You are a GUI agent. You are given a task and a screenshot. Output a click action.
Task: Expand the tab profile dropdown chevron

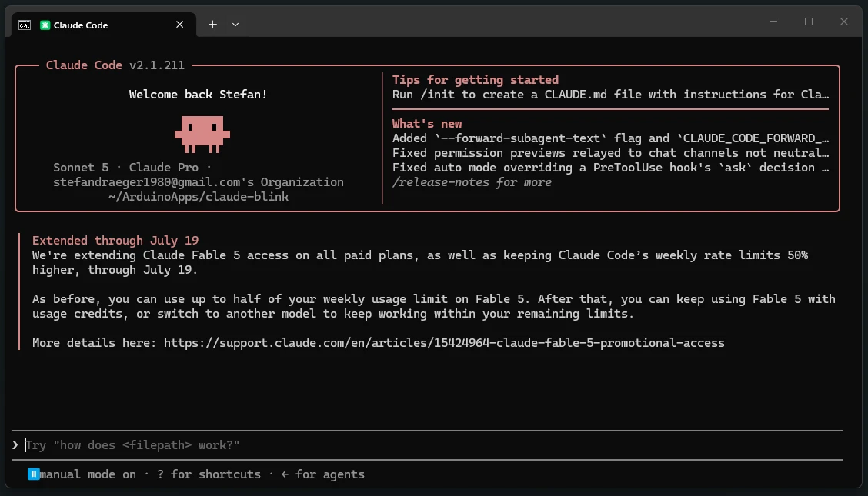tap(235, 25)
